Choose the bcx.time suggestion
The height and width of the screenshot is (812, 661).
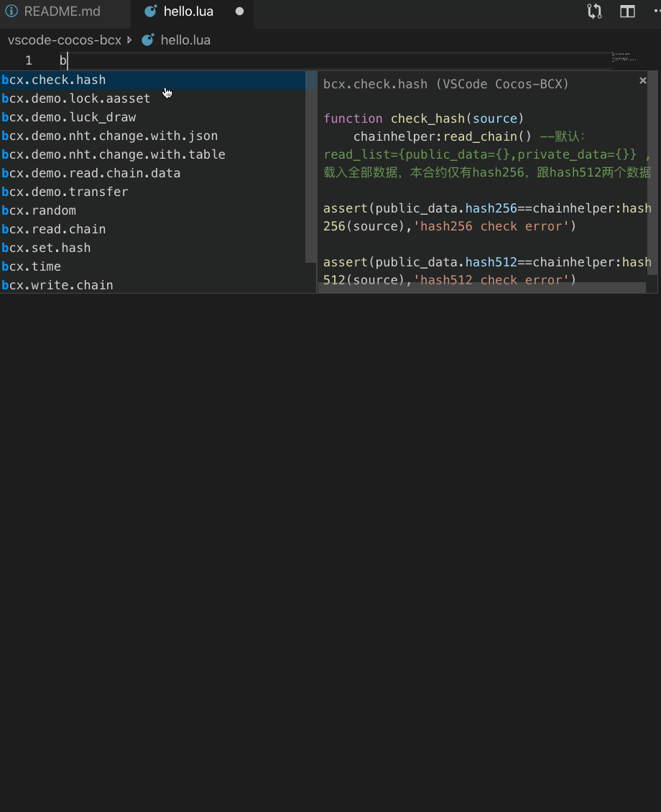point(152,266)
